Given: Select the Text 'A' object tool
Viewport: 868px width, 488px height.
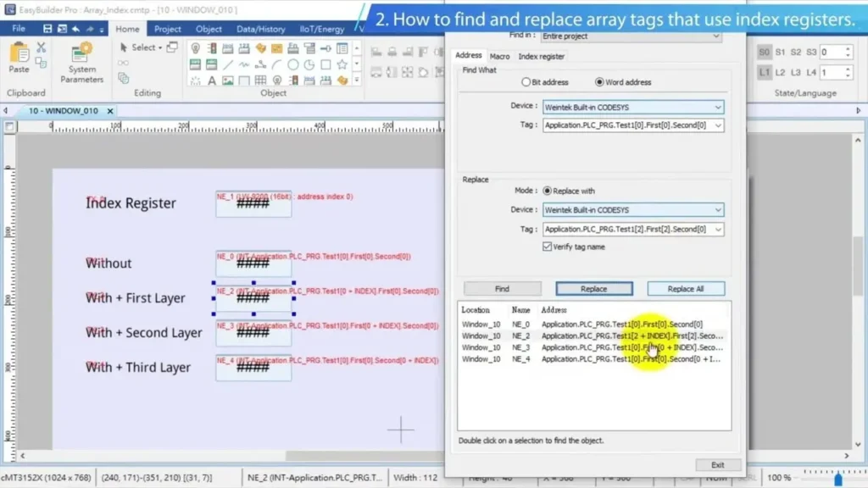Looking at the screenshot, I should pos(210,80).
